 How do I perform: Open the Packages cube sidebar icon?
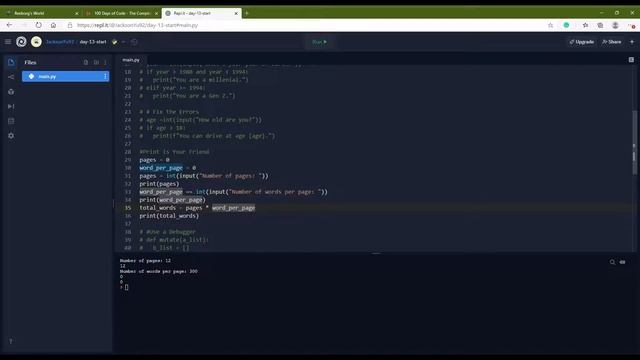11,92
